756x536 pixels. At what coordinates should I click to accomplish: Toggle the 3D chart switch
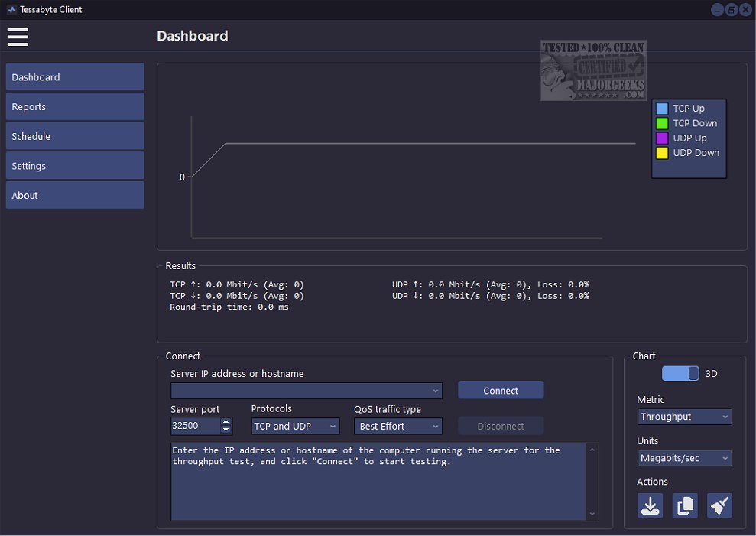[x=680, y=374]
